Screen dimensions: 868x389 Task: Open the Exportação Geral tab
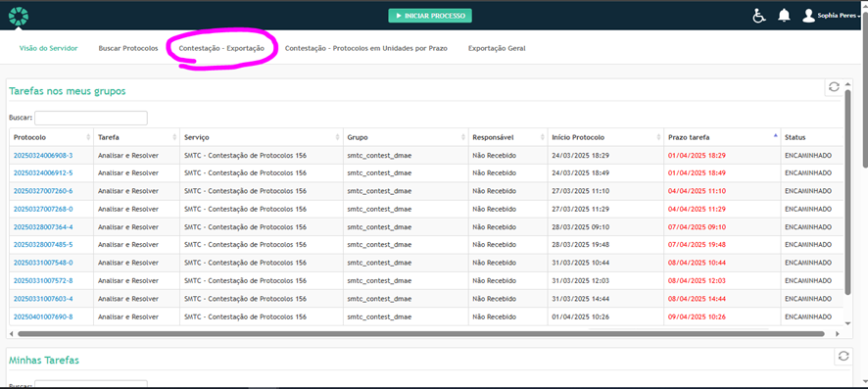(497, 48)
